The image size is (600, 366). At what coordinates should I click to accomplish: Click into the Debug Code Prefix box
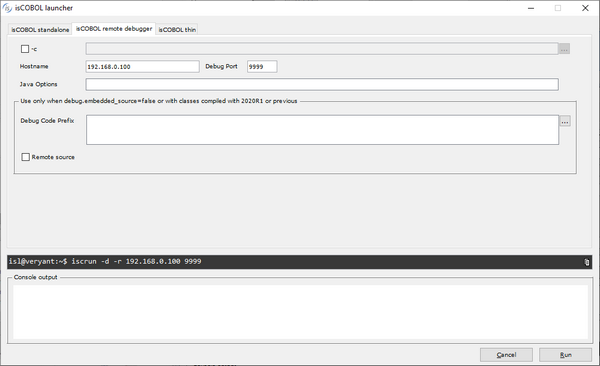(x=322, y=130)
